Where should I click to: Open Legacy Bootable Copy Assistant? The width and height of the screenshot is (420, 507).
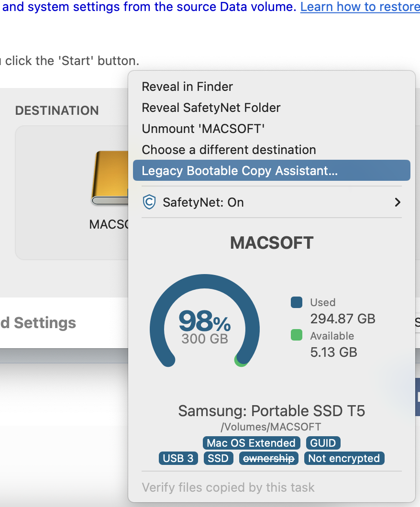[272, 170]
